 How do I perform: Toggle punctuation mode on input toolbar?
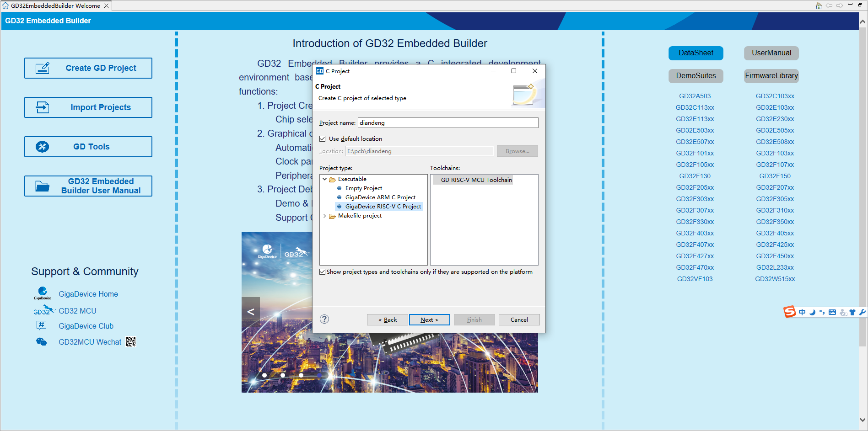(822, 312)
